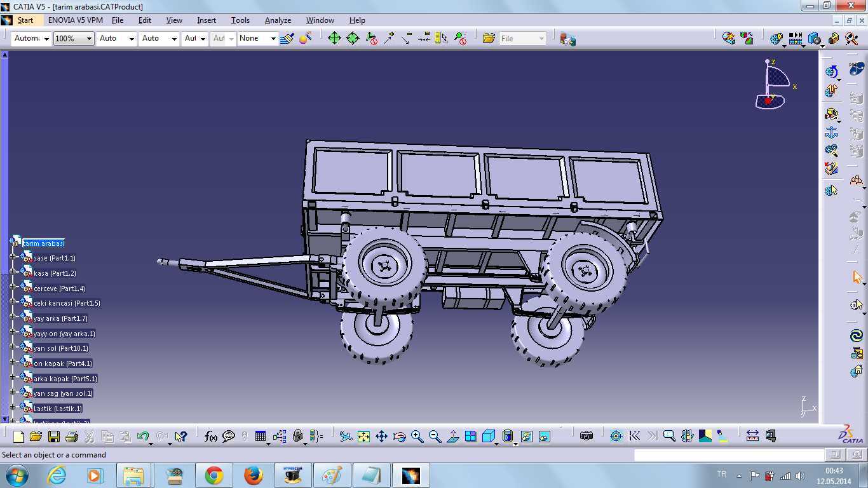This screenshot has height=488, width=868.
Task: Select yan sol (Part10.1) in the tree
Action: tap(61, 348)
